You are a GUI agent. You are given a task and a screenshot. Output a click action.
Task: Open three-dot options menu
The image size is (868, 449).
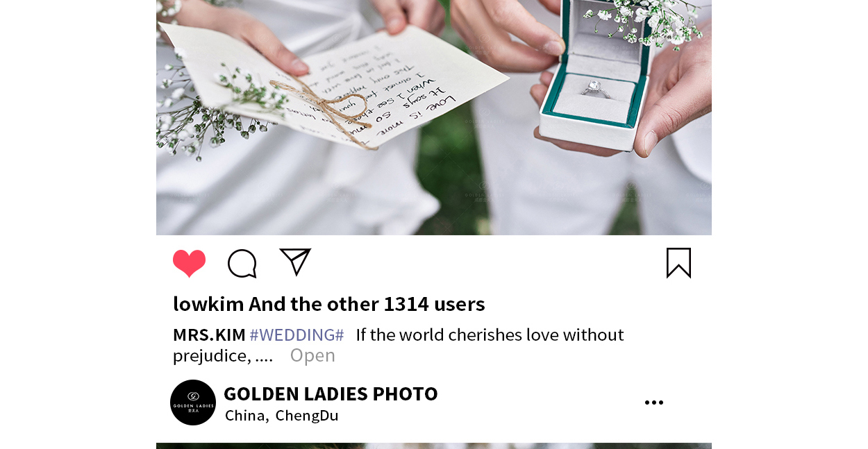click(x=654, y=403)
